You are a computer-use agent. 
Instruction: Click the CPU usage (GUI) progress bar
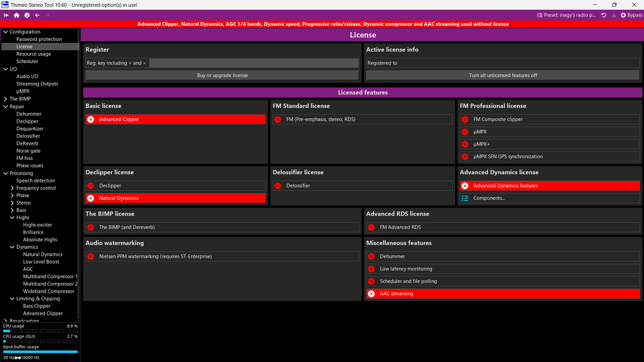coord(40,341)
